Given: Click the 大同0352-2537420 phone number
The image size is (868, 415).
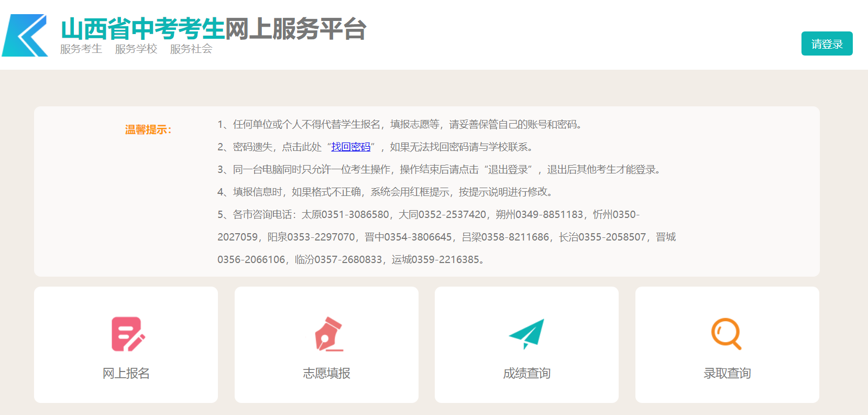Looking at the screenshot, I should [442, 214].
